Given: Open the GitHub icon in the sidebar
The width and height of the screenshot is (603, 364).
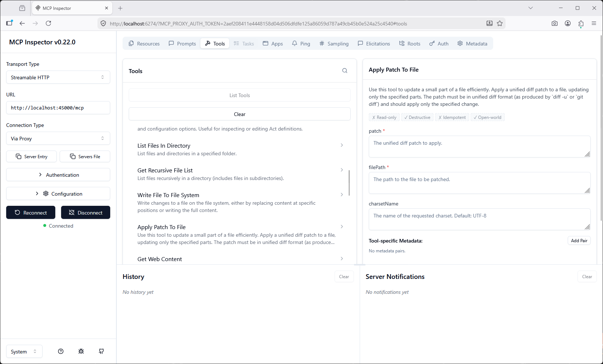Looking at the screenshot, I should click(101, 351).
